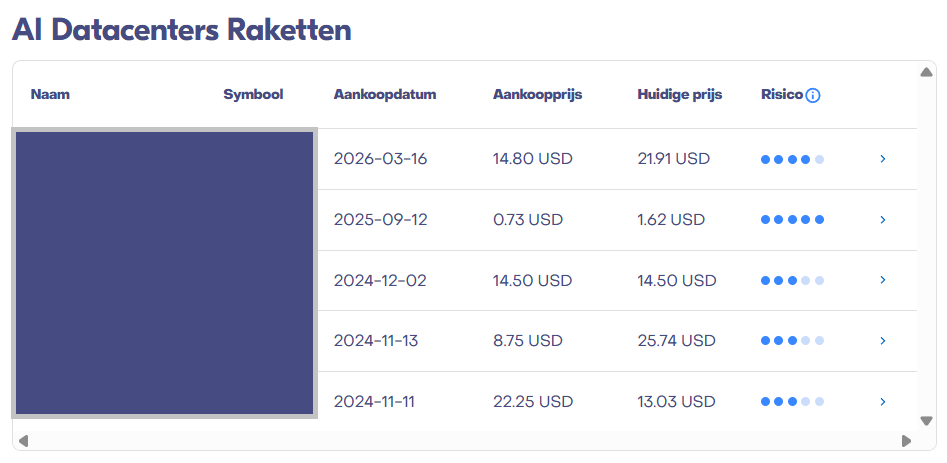Select the 21.91 USD current price cell
The image size is (947, 463).
673,159
